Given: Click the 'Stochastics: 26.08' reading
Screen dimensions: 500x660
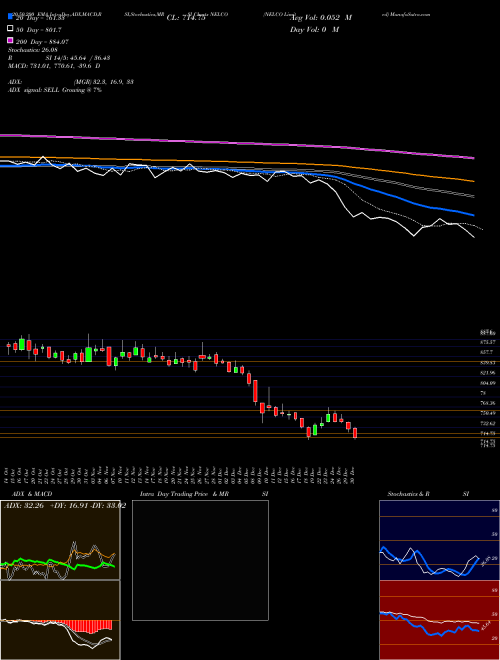Looking at the screenshot, I should coord(33,50).
